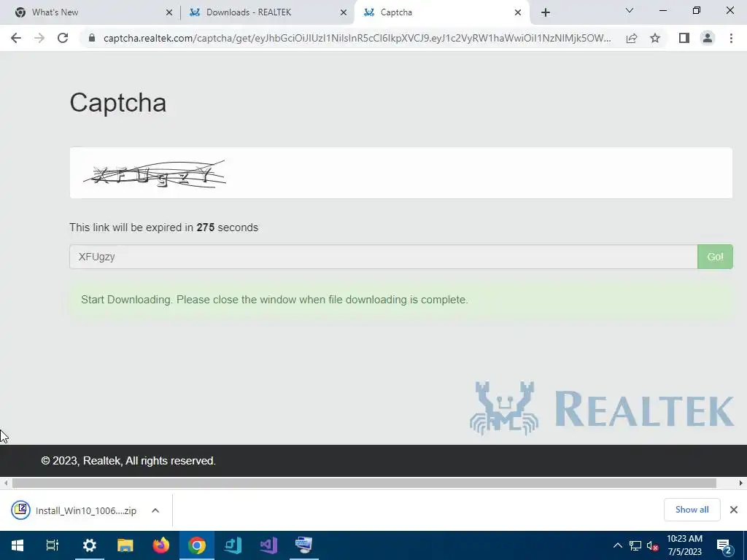
Task: Open Chrome's three-dot menu
Action: [731, 38]
